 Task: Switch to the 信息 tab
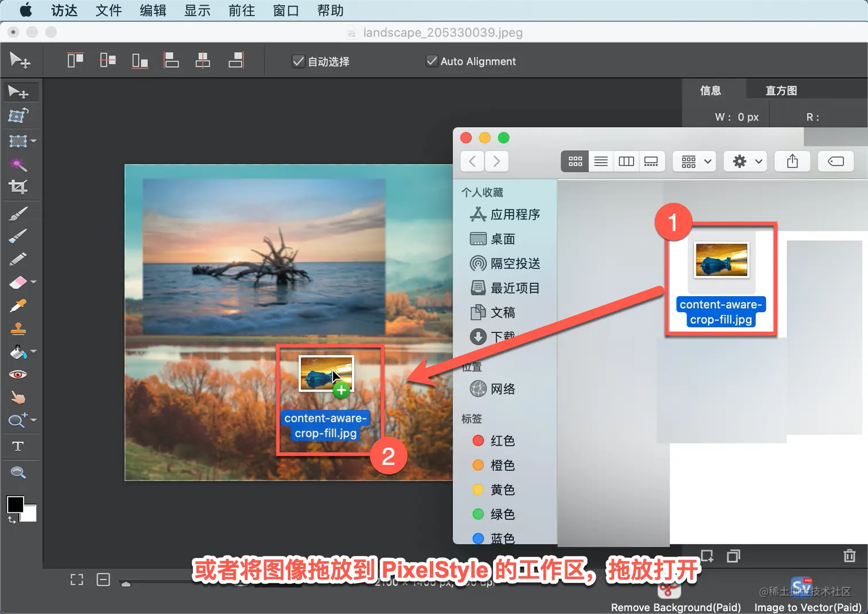pos(710,90)
